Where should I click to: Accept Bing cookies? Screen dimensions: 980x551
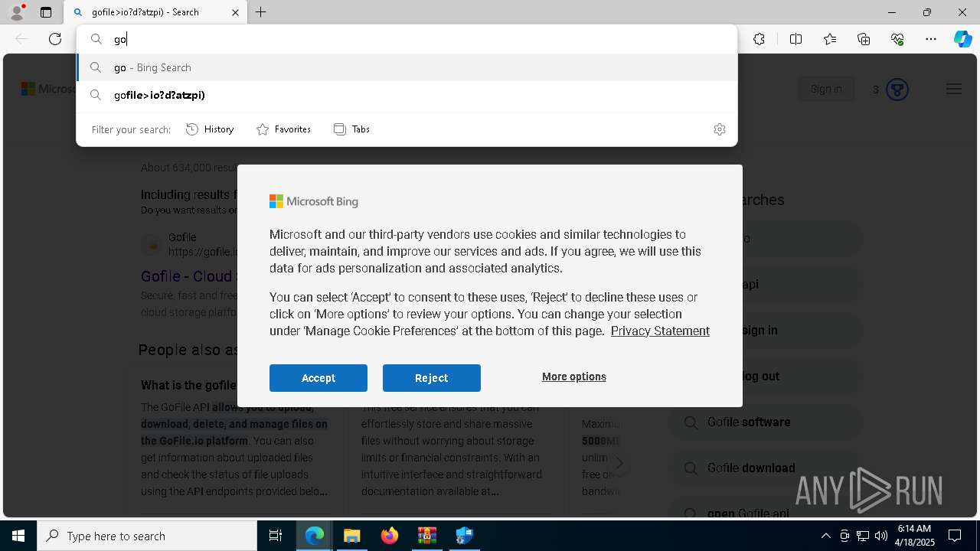(x=318, y=378)
